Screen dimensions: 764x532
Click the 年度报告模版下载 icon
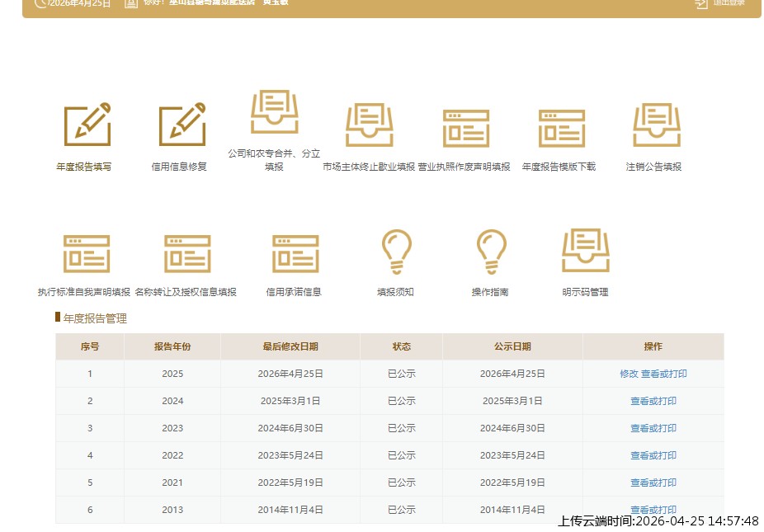560,128
